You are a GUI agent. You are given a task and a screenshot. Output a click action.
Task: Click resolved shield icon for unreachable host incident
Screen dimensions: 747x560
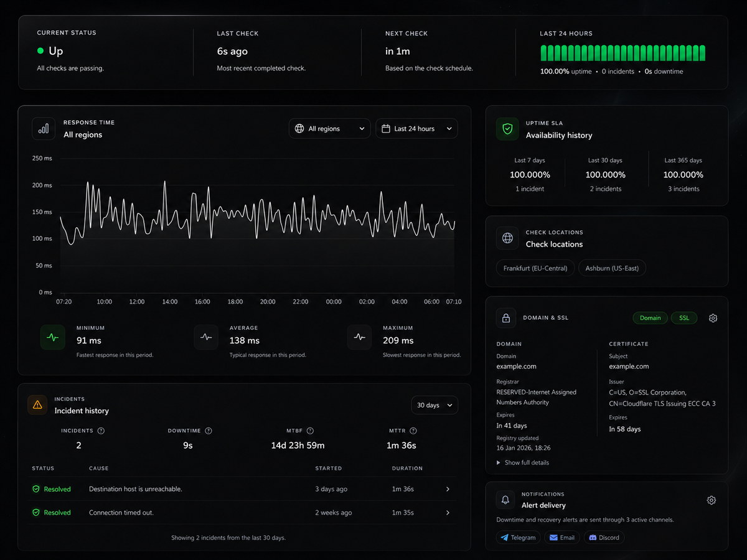(36, 489)
